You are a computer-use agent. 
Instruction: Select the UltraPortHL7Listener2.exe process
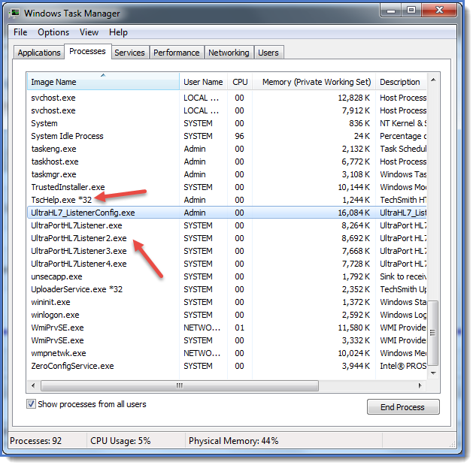pyautogui.click(x=79, y=238)
